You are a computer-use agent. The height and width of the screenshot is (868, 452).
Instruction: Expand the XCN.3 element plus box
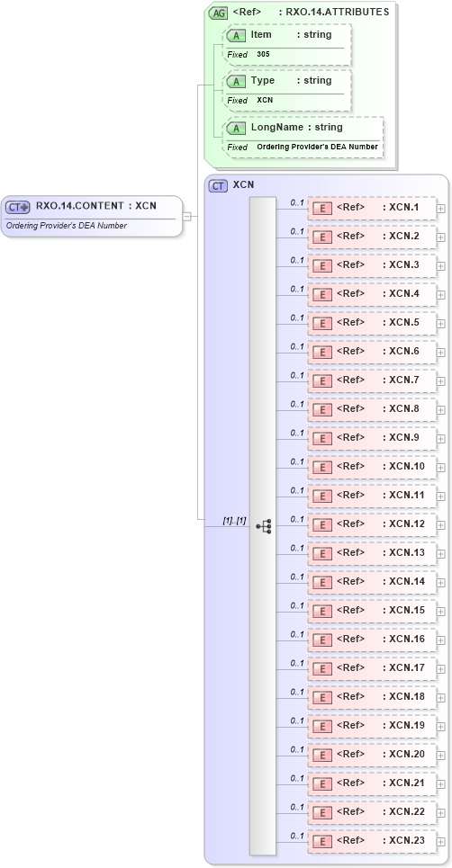(441, 266)
